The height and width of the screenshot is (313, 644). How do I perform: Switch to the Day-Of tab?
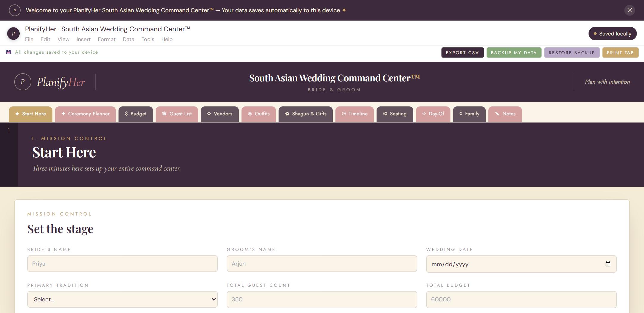433,114
